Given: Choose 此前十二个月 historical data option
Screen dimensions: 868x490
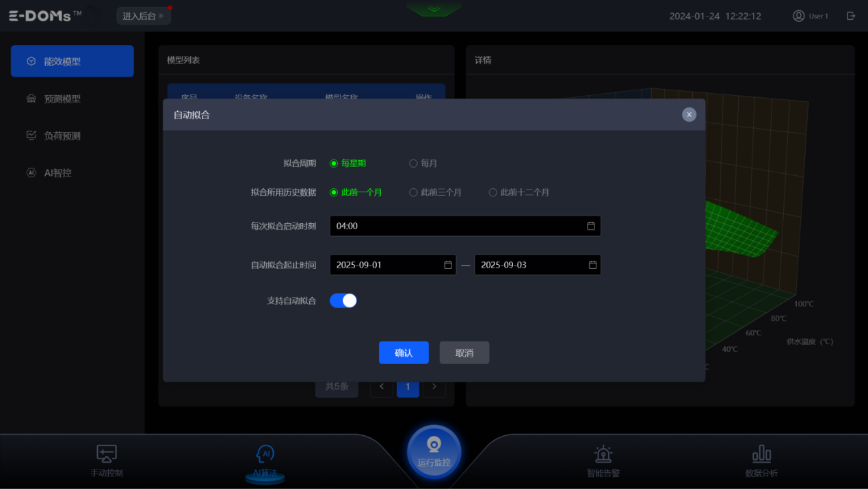Looking at the screenshot, I should pos(492,193).
